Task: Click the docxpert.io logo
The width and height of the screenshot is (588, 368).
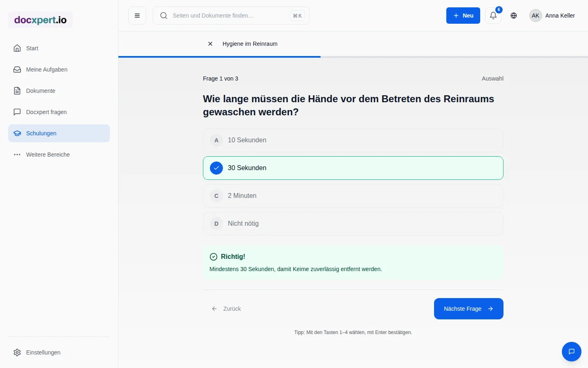Action: pyautogui.click(x=40, y=20)
